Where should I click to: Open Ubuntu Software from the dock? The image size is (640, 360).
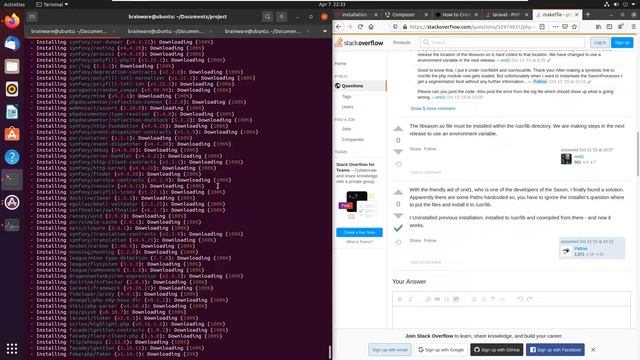(12, 134)
